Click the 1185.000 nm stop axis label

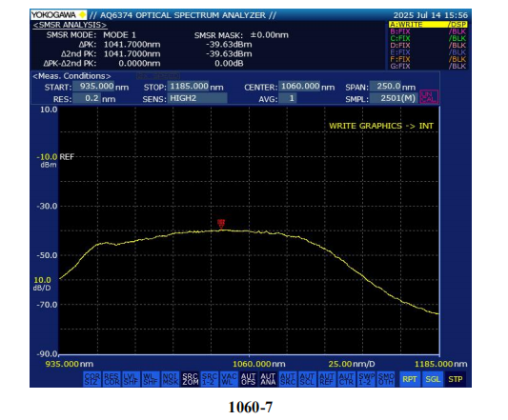click(441, 364)
